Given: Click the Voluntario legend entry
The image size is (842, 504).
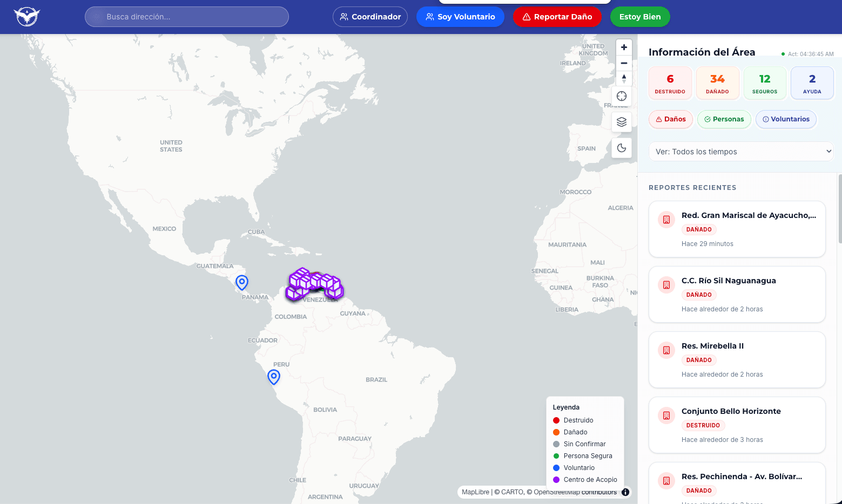Looking at the screenshot, I should [574, 468].
